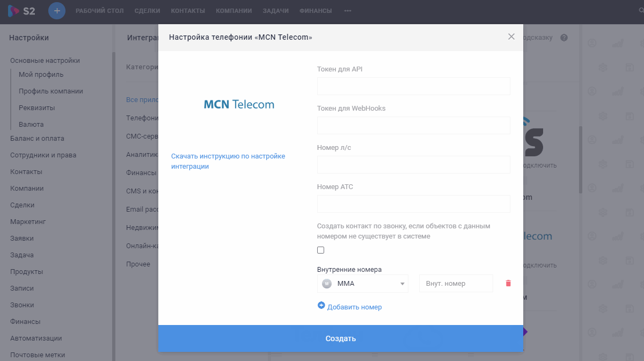Image resolution: width=644 pixels, height=361 pixels.
Task: Open Сотрудники и права settings
Action: tap(43, 155)
